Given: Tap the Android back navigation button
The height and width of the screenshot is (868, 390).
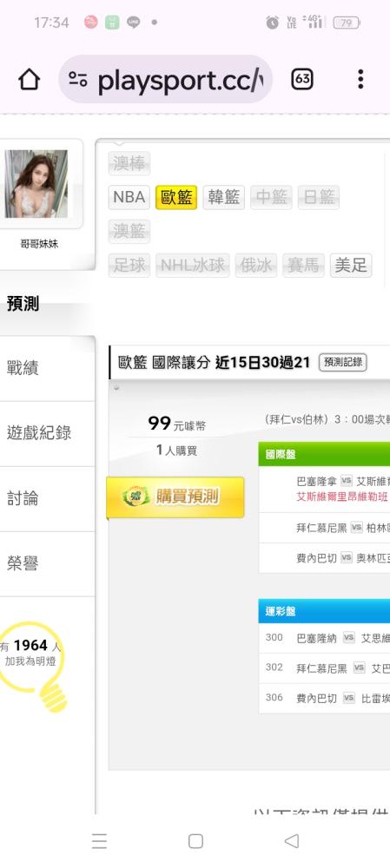Looking at the screenshot, I should pyautogui.click(x=291, y=841).
